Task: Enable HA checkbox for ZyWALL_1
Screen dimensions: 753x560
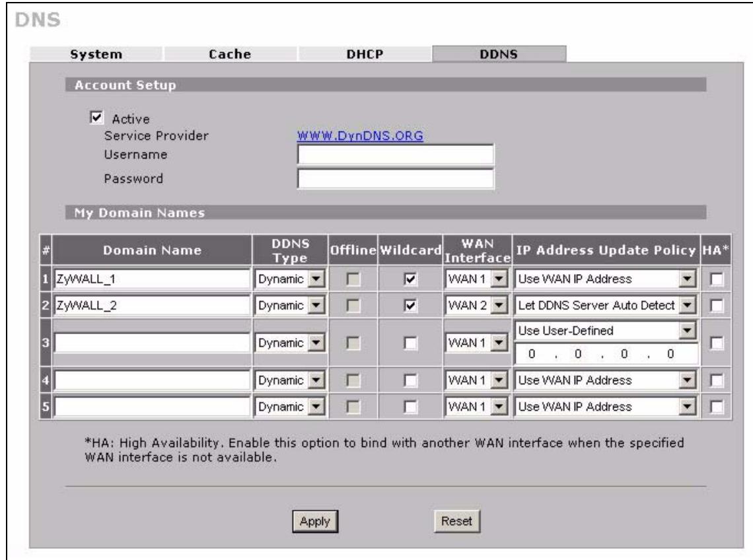Action: 717,279
